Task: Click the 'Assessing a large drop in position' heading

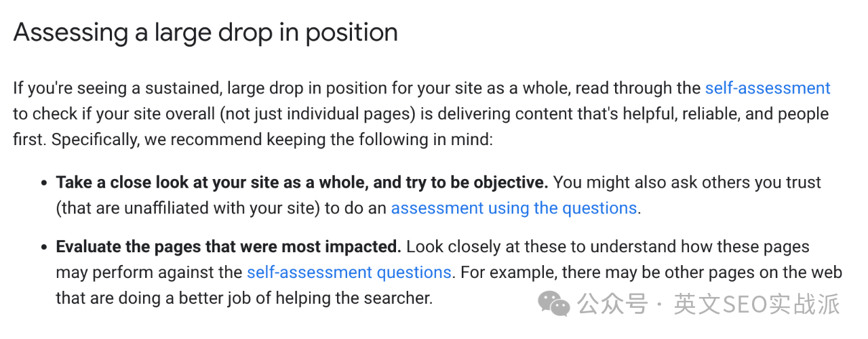Action: [x=205, y=33]
